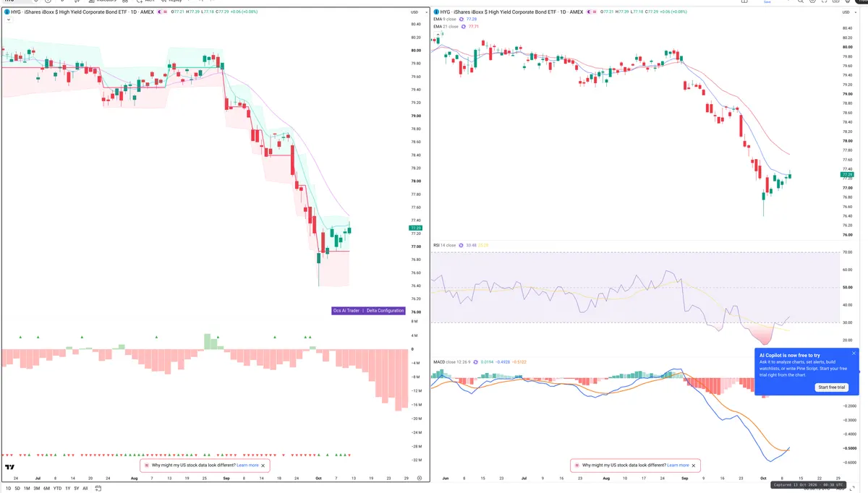Screen dimensions: 868x493
Task: Open the go-to-date calendar icon
Action: pyautogui.click(x=98, y=489)
